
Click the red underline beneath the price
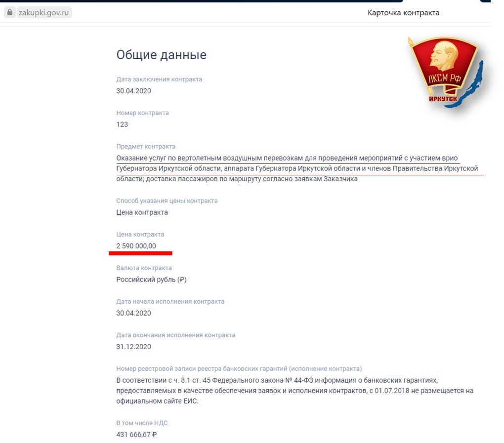[140, 253]
